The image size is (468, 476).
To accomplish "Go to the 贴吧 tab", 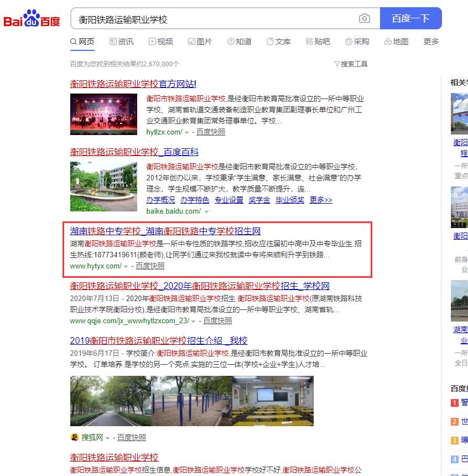I will 318,42.
